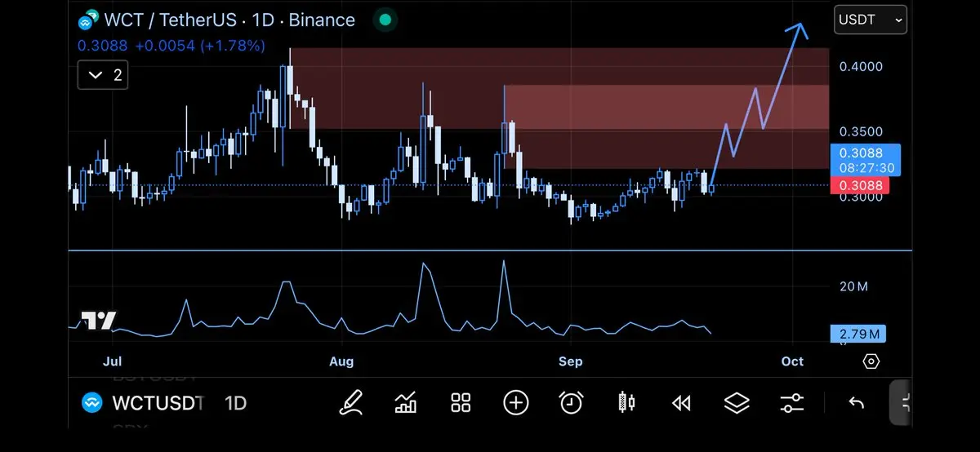Open the time axis settings hexagon icon
Screen dimensions: 980x452
(x=871, y=361)
